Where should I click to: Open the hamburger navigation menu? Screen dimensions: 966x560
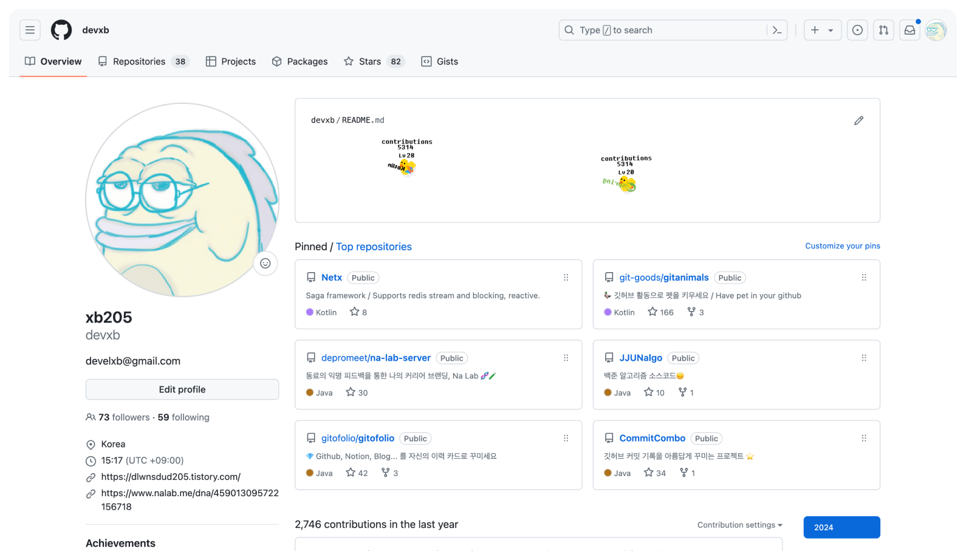[30, 30]
